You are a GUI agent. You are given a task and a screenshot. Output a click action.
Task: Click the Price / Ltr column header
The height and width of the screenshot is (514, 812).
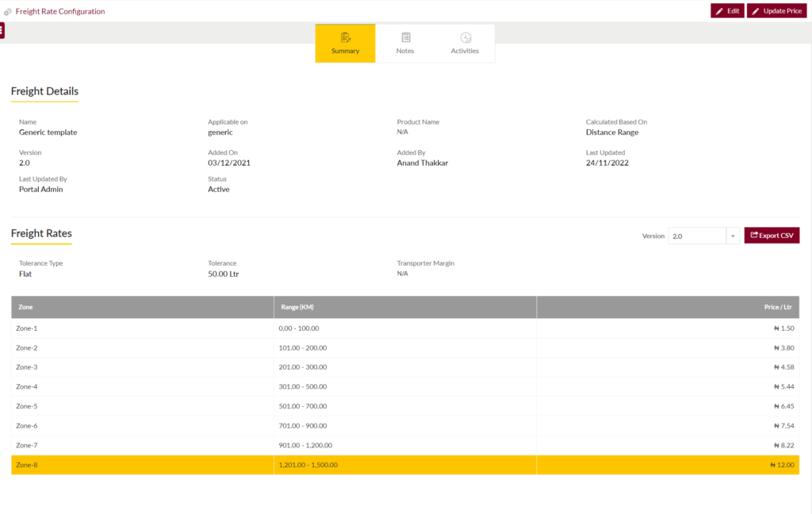[668, 307]
